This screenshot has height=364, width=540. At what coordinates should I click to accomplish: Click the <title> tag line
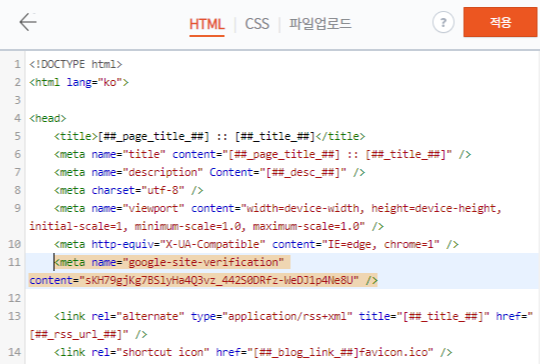tap(209, 136)
